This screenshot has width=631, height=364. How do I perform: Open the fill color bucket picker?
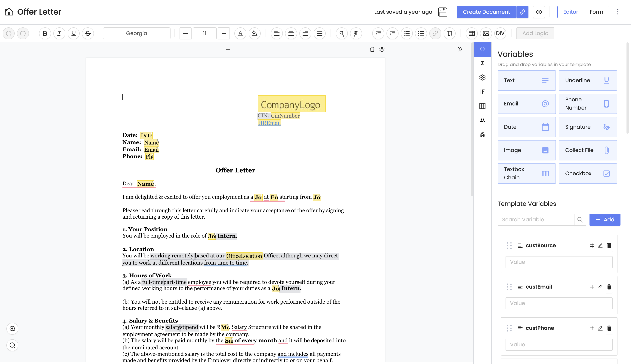coord(255,33)
